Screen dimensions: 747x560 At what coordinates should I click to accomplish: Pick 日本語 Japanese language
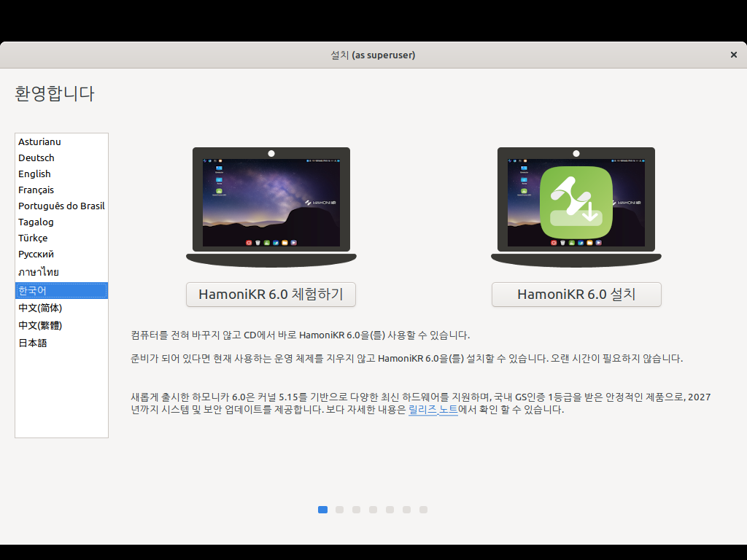pos(33,343)
